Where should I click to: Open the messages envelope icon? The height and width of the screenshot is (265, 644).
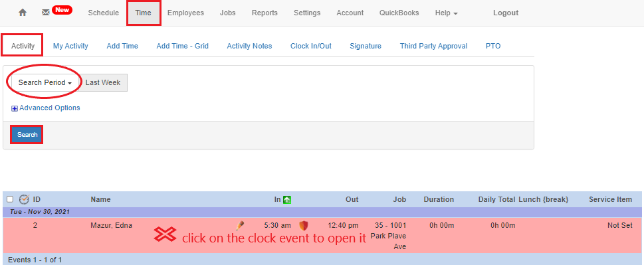46,13
